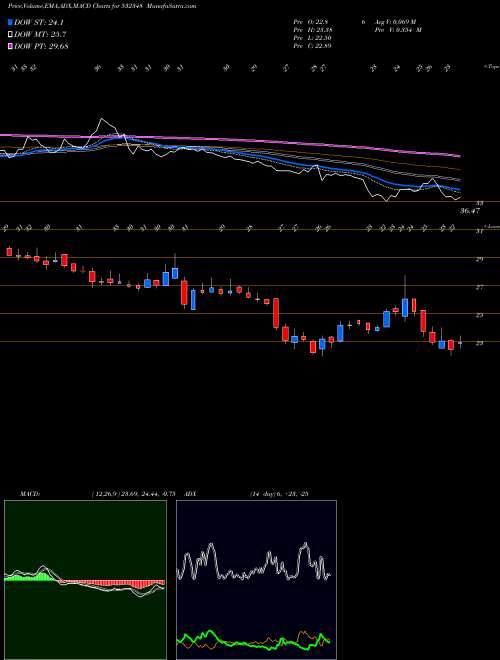Click the end of the magenta long-term EMA line
500x660 pixels.
click(x=459, y=156)
